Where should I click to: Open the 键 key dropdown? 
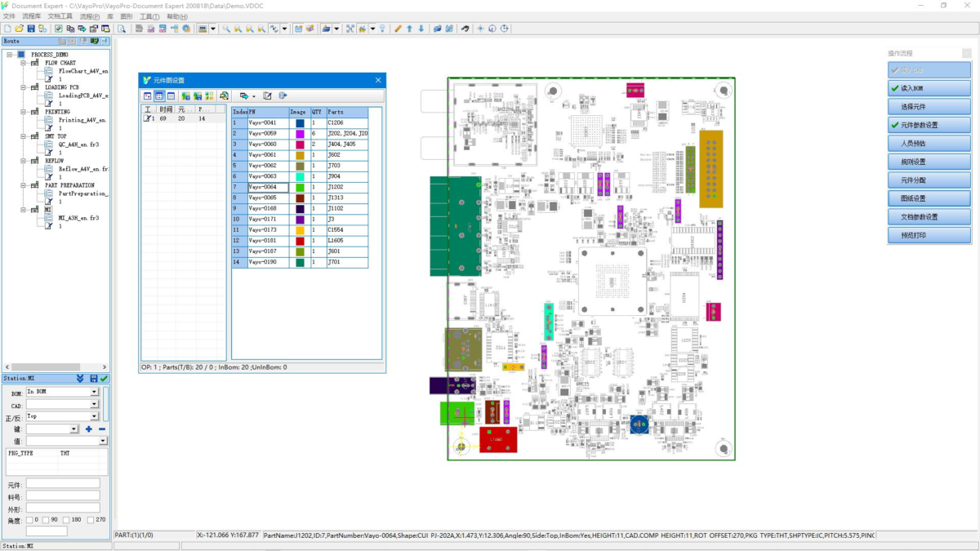[73, 429]
